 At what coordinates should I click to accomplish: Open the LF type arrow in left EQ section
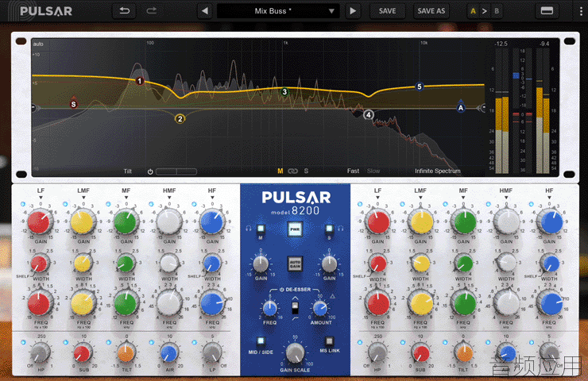[x=41, y=198]
